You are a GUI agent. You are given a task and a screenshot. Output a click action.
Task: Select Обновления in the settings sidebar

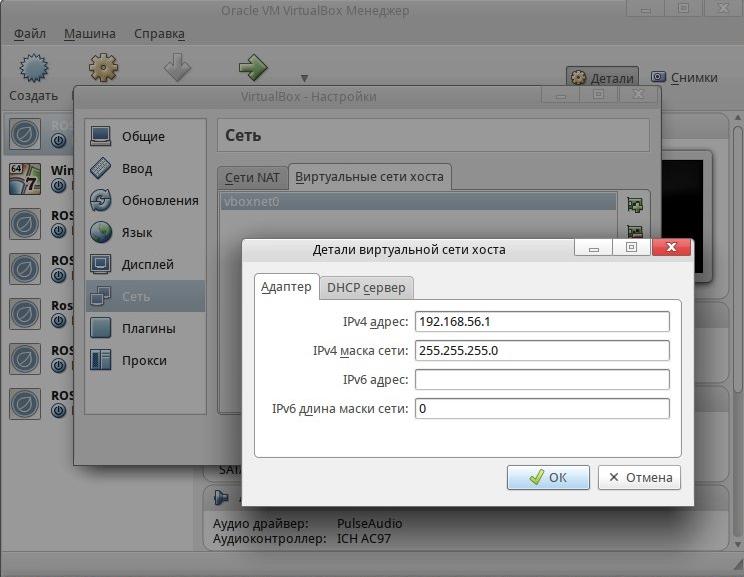pos(145,200)
